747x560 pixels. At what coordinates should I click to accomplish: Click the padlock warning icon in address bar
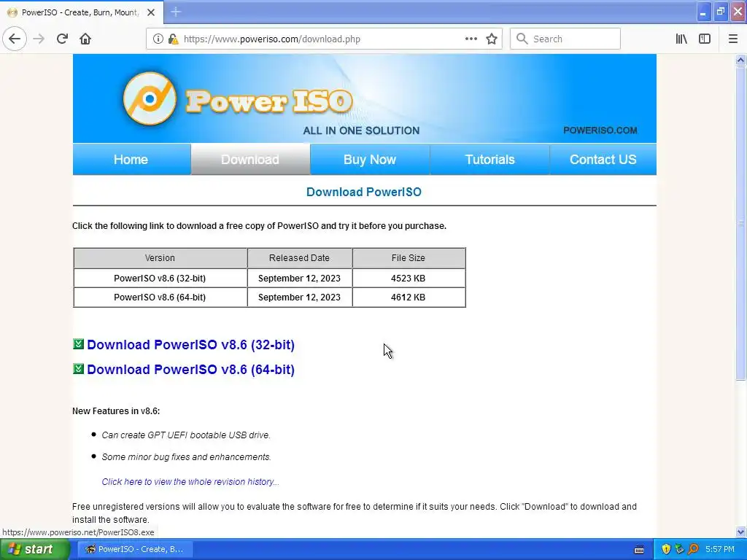[x=173, y=39]
